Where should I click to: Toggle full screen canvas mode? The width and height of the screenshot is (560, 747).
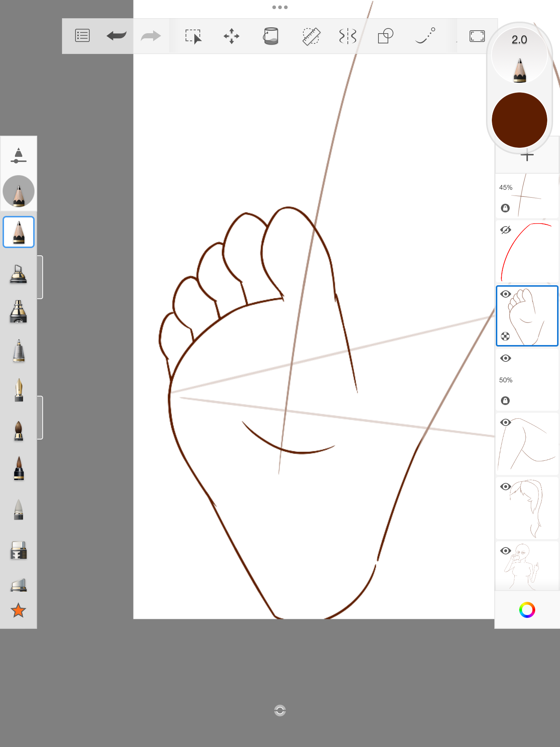(x=477, y=36)
